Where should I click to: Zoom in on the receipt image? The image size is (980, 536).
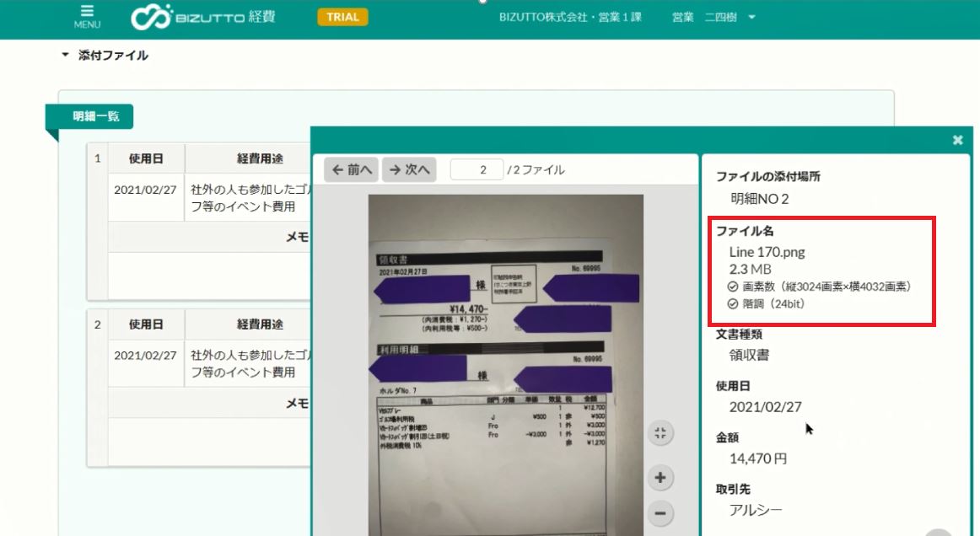click(x=660, y=478)
